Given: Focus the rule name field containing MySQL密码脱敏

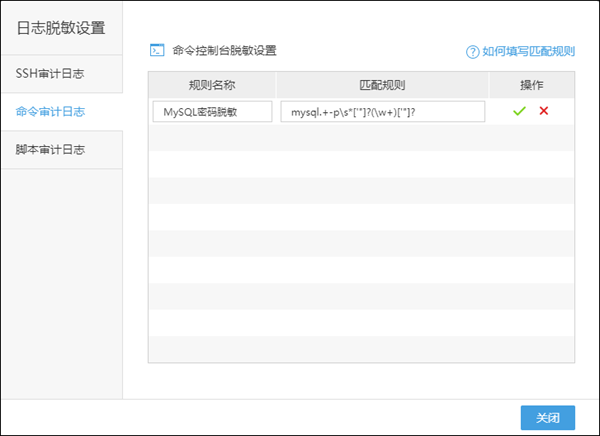Looking at the screenshot, I should point(213,112).
